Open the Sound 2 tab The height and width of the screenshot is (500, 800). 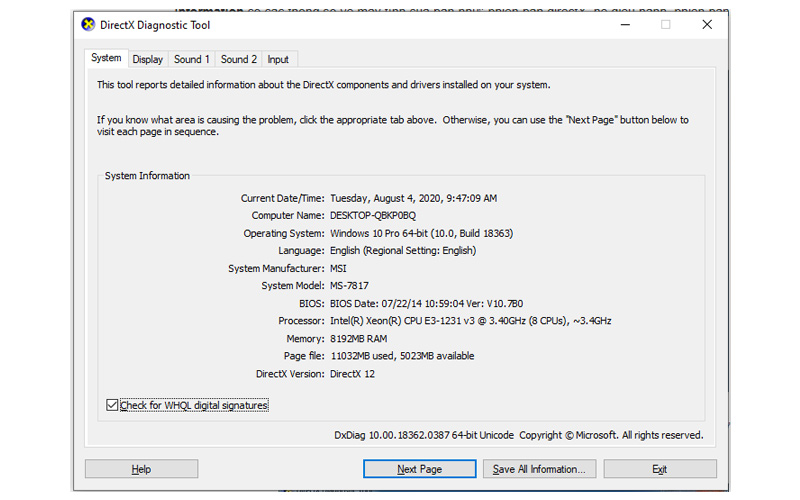click(x=239, y=59)
